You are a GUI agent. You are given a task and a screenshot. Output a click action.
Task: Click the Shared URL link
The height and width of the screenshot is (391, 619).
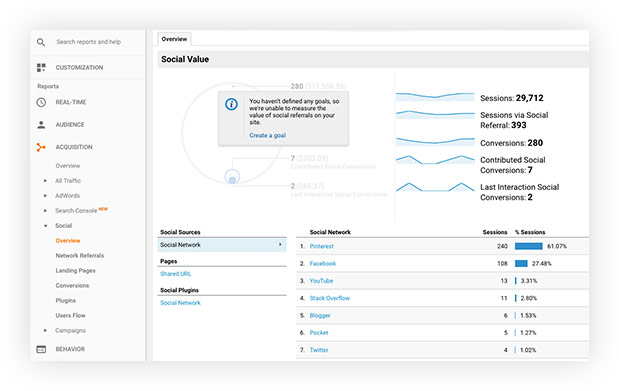coord(175,274)
